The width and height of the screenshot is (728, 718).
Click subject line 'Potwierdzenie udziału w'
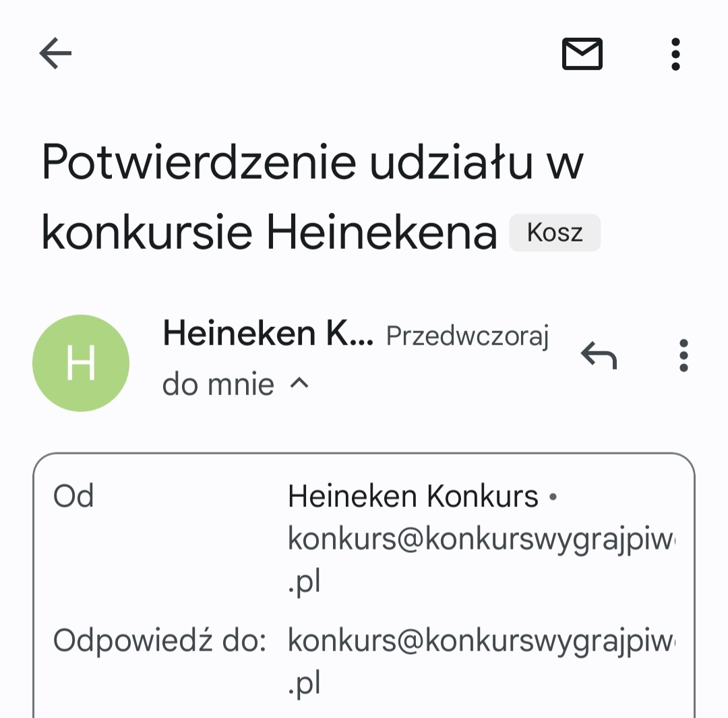313,164
